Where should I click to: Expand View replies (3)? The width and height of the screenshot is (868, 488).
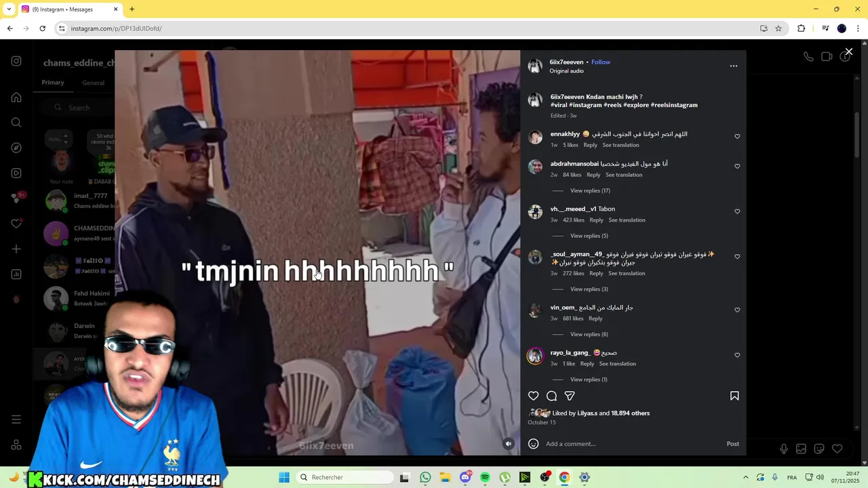point(589,289)
